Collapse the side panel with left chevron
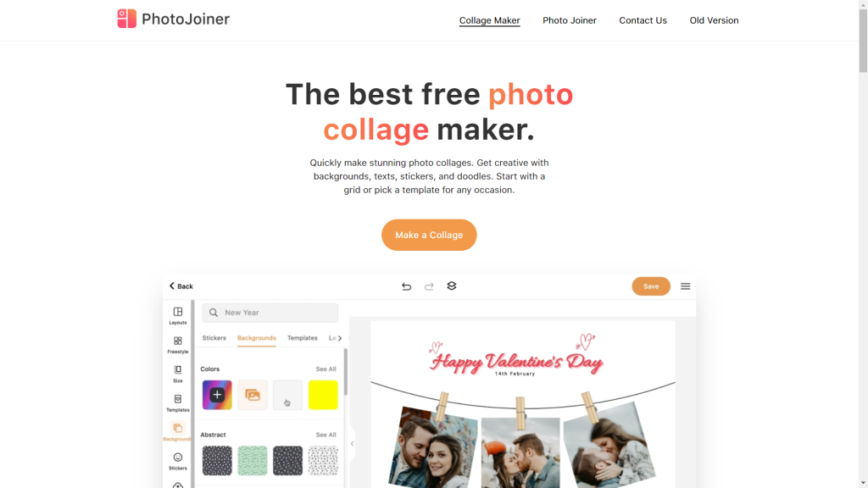 pyautogui.click(x=352, y=444)
